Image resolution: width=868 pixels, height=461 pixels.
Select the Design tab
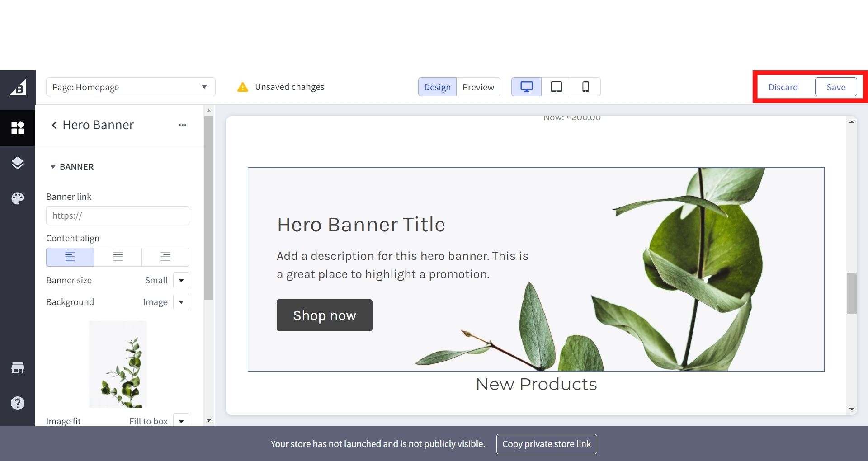click(x=437, y=87)
